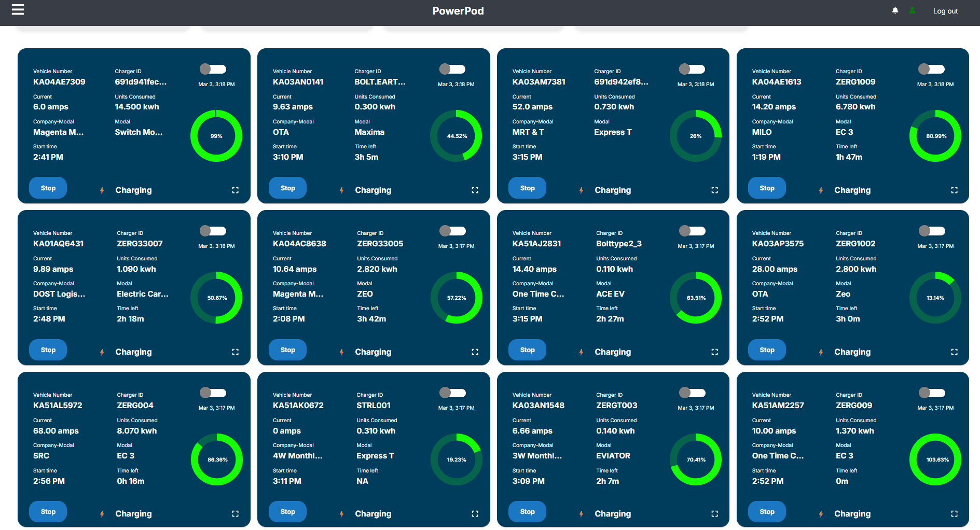Viewport: 980px width, 530px height.
Task: Click the fullscreen expand icon on KA03AN0141 card
Action: click(x=475, y=190)
